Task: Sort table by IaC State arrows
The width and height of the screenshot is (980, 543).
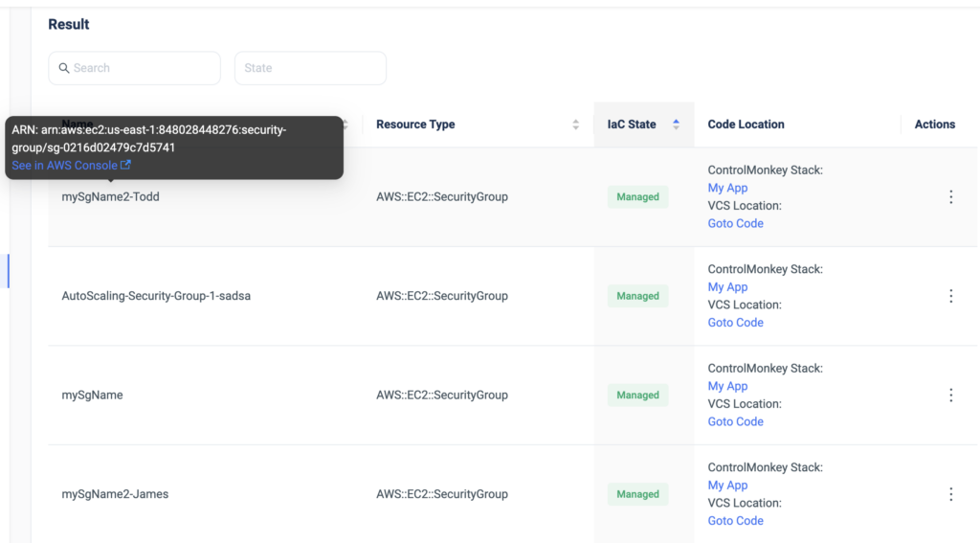Action: [676, 124]
